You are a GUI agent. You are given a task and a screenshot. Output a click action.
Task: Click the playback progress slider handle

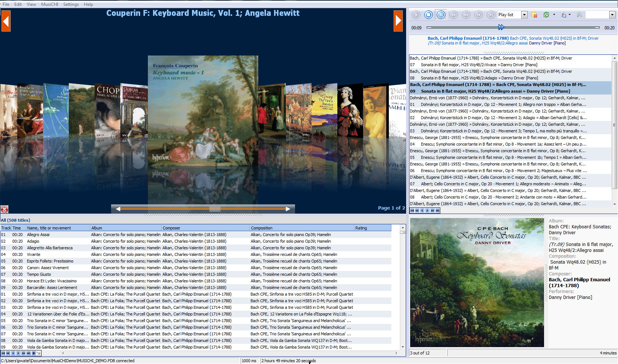pos(501,27)
